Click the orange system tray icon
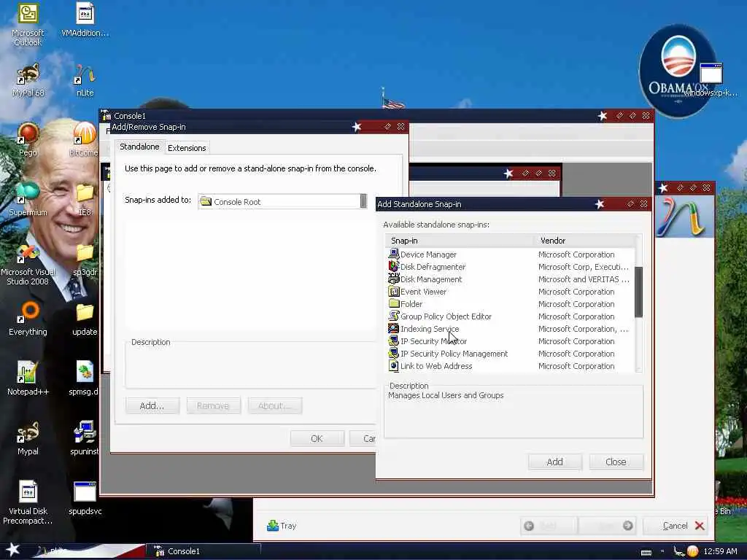This screenshot has width=747, height=560. click(x=693, y=551)
